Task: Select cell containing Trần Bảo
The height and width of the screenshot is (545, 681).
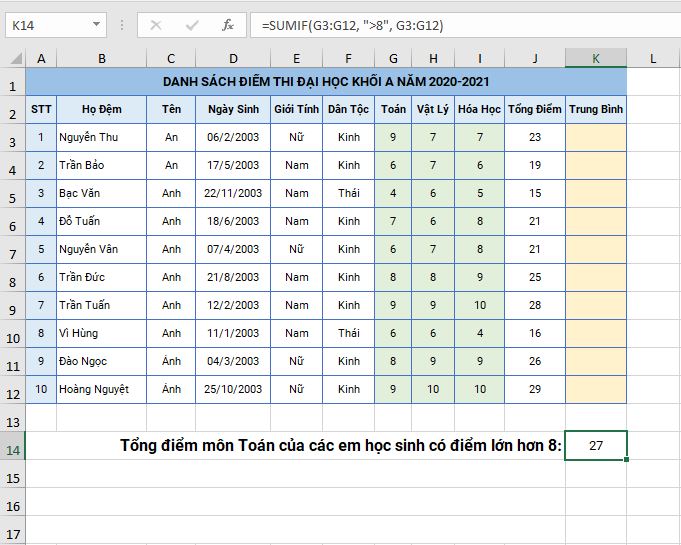Action: tap(102, 165)
